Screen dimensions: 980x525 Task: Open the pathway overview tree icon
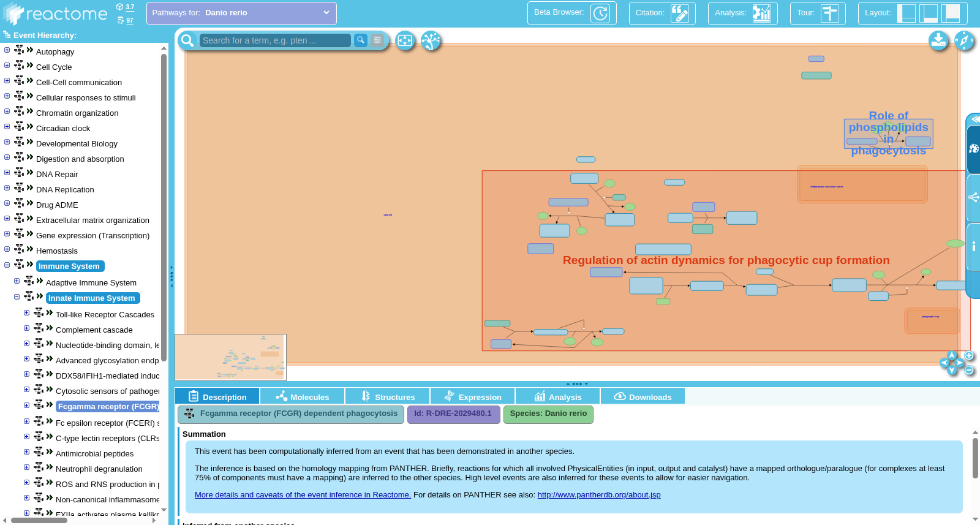coord(431,40)
